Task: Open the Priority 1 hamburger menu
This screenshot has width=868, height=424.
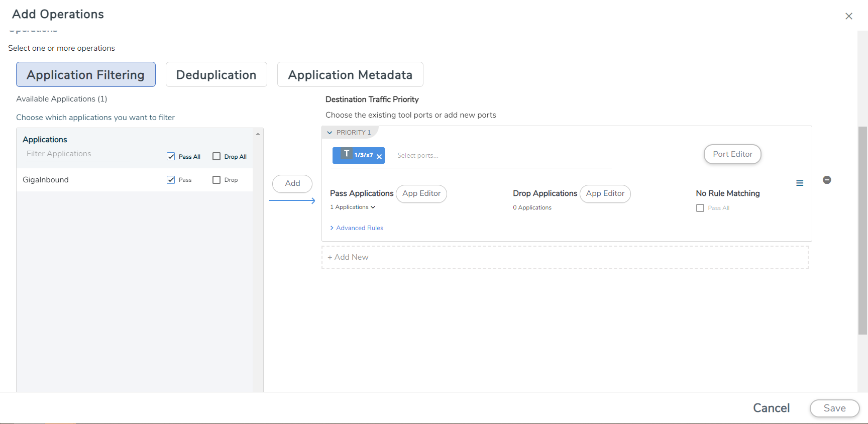Action: point(800,183)
